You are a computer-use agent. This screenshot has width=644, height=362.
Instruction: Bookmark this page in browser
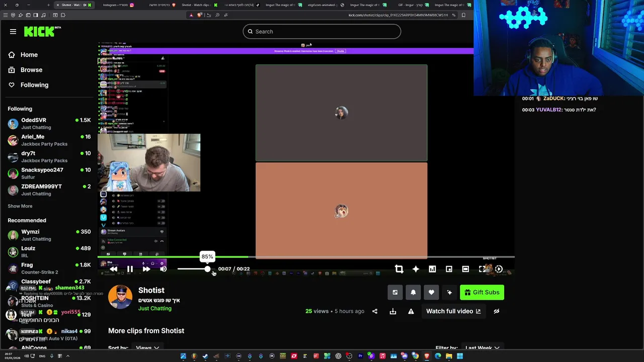coord(463,15)
